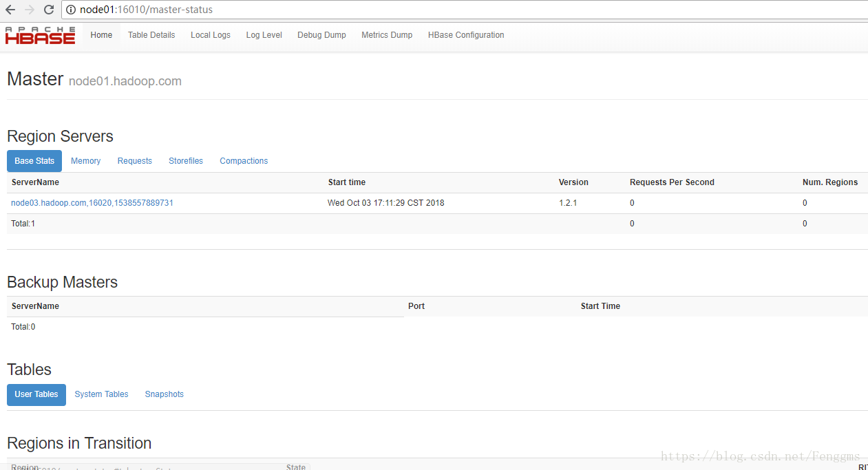This screenshot has width=868, height=470.
Task: Open Table Details page
Action: [x=151, y=35]
